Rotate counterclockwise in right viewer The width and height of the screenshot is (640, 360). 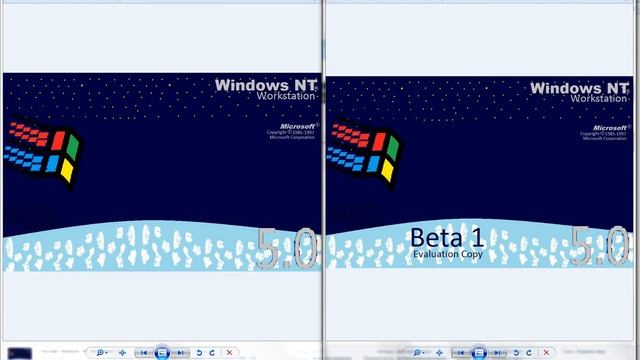click(516, 353)
